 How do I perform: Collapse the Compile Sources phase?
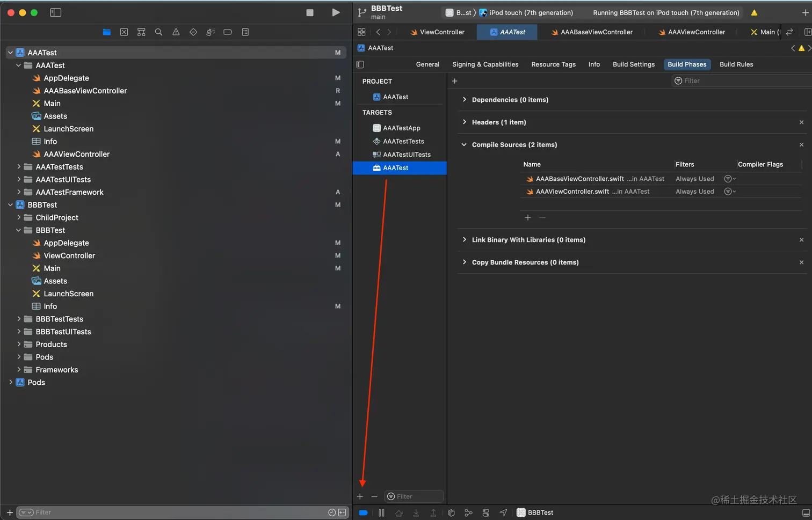[x=464, y=145]
